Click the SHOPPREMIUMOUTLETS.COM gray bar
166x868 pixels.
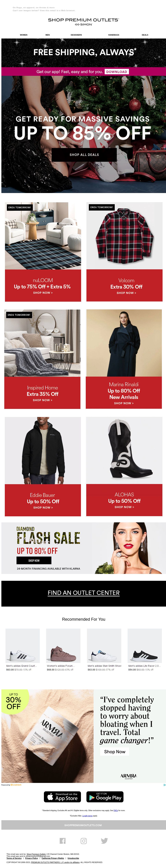coord(84,825)
